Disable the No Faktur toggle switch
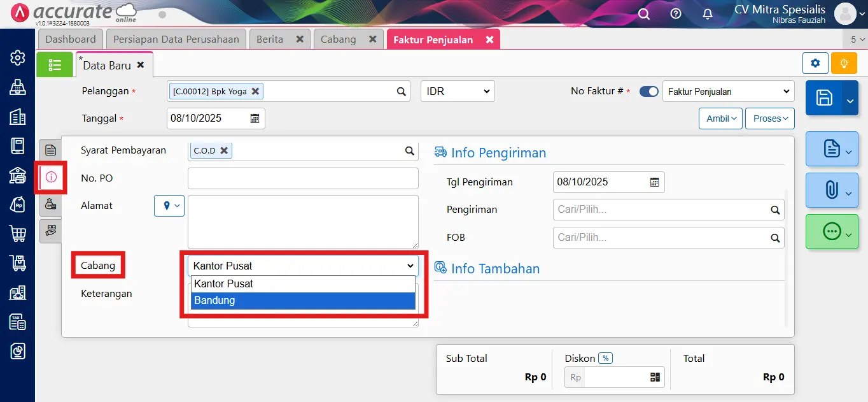Screen dimensions: 868x402 (649, 91)
